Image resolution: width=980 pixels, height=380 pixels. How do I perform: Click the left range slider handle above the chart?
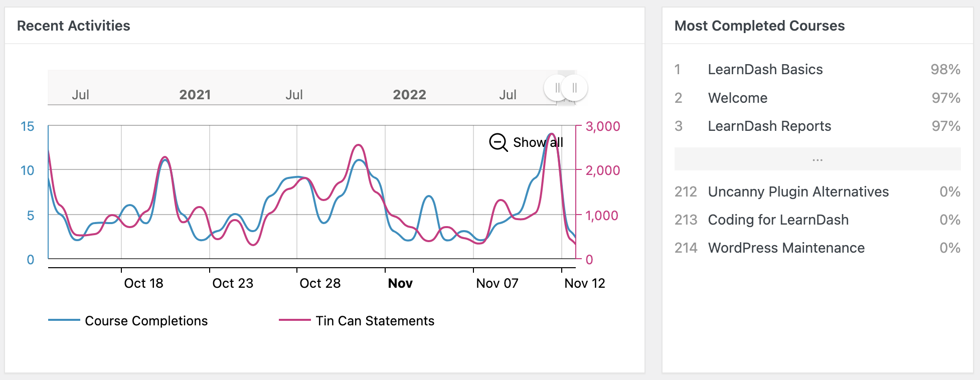point(558,88)
